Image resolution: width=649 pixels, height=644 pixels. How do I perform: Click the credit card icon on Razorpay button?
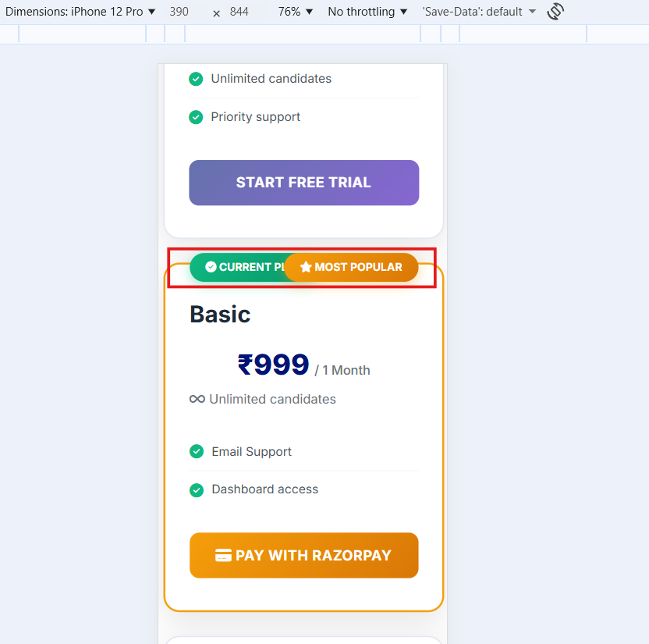(223, 556)
